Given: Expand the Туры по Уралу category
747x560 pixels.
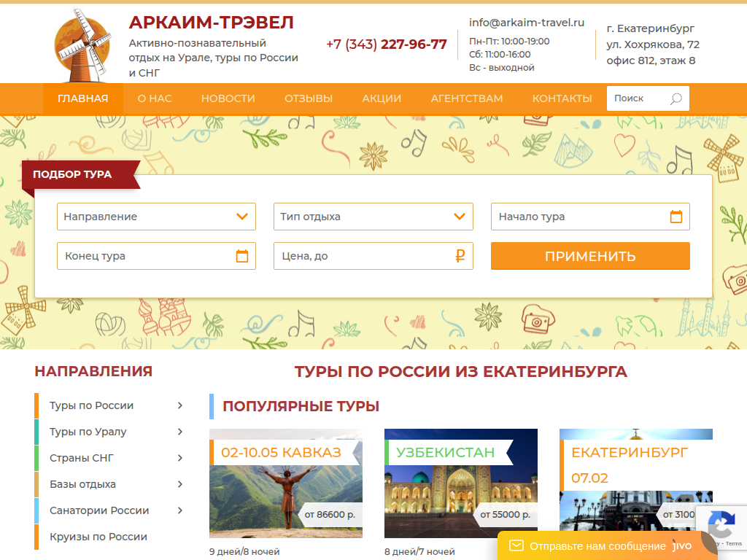Looking at the screenshot, I should pyautogui.click(x=179, y=431).
